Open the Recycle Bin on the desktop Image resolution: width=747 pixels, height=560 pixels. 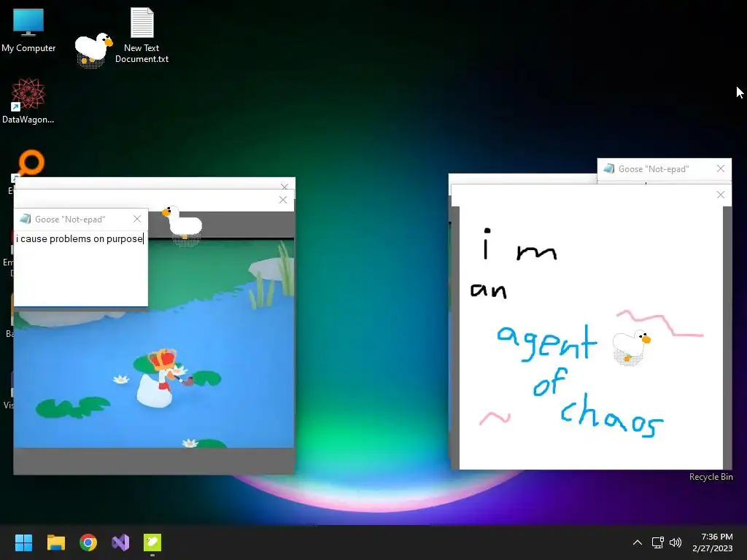(x=711, y=477)
